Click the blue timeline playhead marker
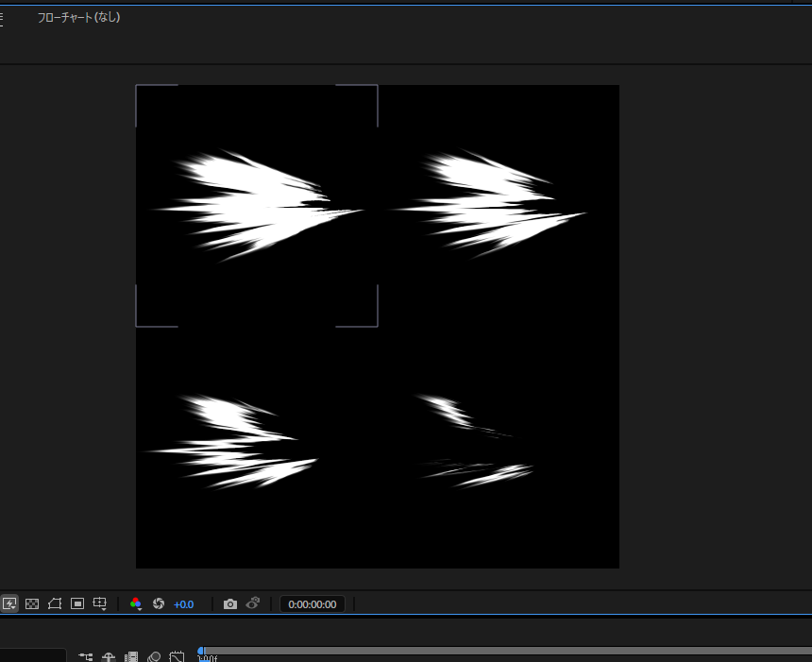This screenshot has height=662, width=812. click(x=201, y=652)
